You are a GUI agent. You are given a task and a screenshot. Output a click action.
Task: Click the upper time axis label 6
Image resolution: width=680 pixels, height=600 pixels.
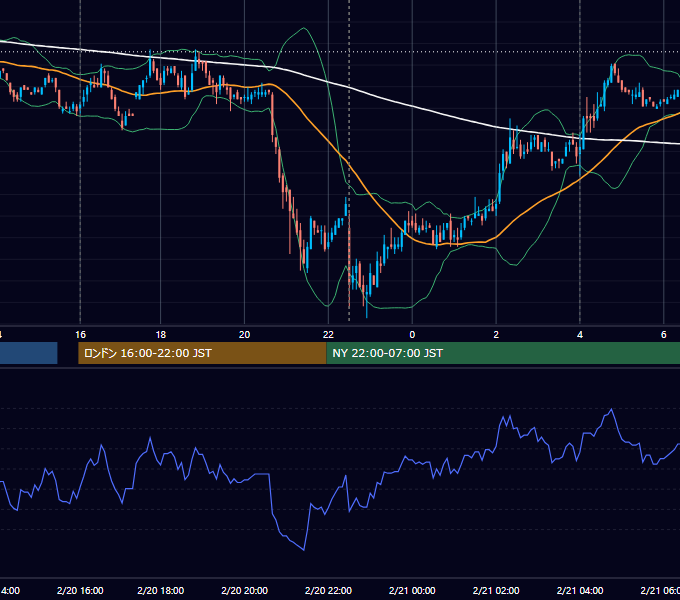(664, 335)
